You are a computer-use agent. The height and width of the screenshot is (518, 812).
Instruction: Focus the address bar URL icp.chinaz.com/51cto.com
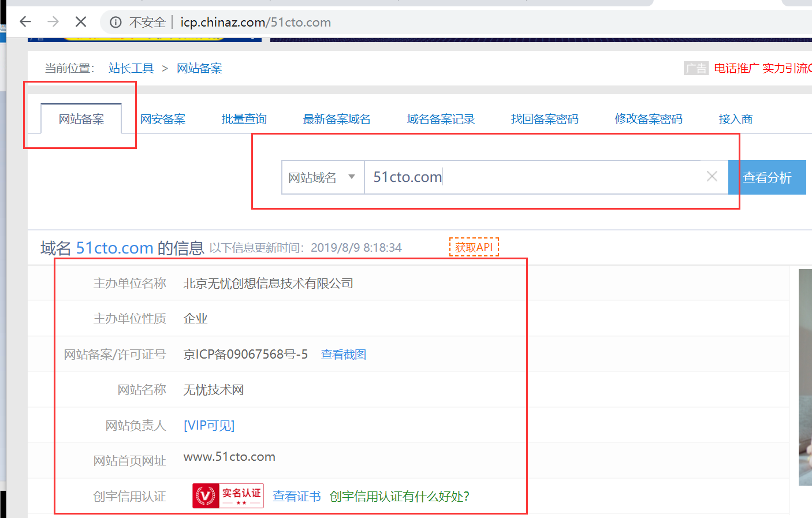255,23
